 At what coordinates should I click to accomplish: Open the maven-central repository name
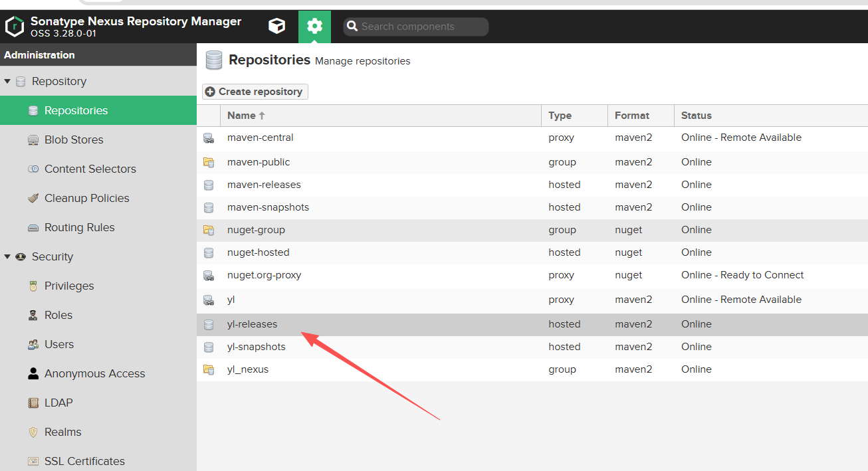click(x=260, y=138)
